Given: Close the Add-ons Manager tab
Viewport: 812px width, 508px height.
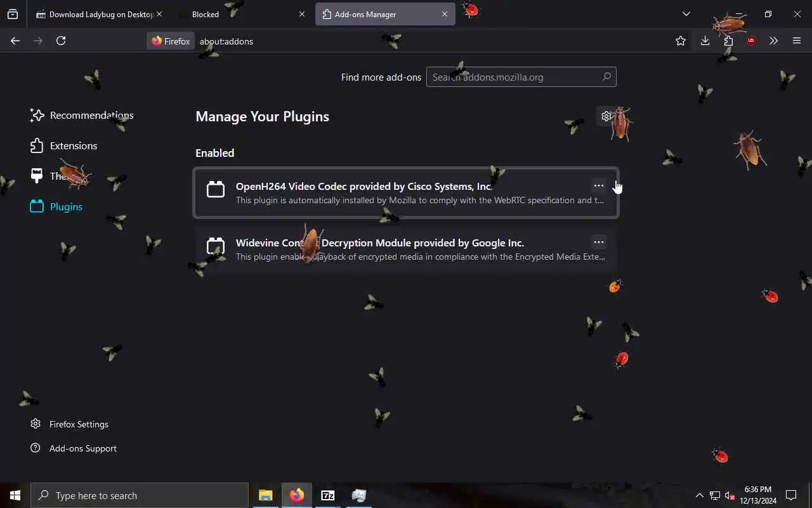Looking at the screenshot, I should (x=445, y=14).
